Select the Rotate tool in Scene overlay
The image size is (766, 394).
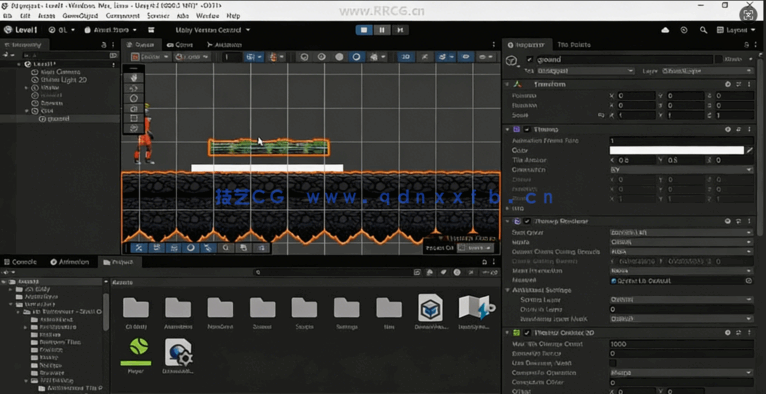click(134, 98)
